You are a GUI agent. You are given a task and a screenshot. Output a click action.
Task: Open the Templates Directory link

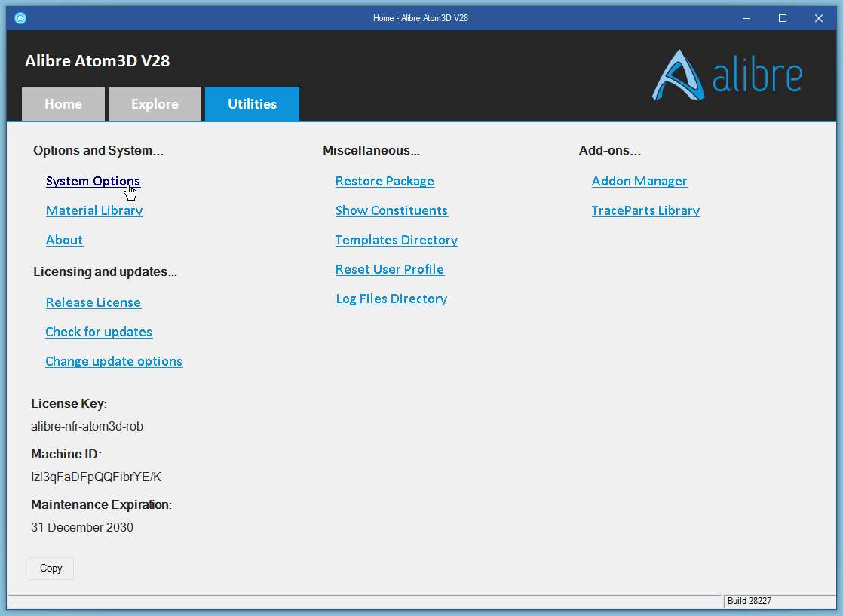coord(397,240)
